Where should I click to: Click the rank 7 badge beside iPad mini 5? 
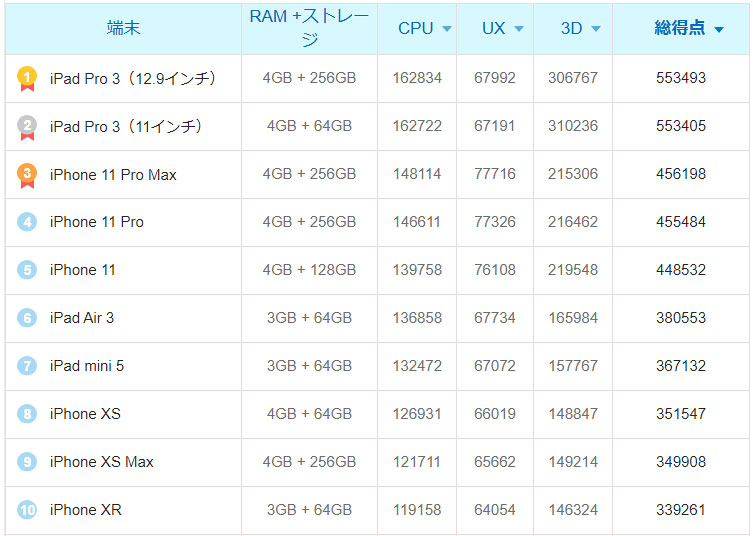coord(27,366)
